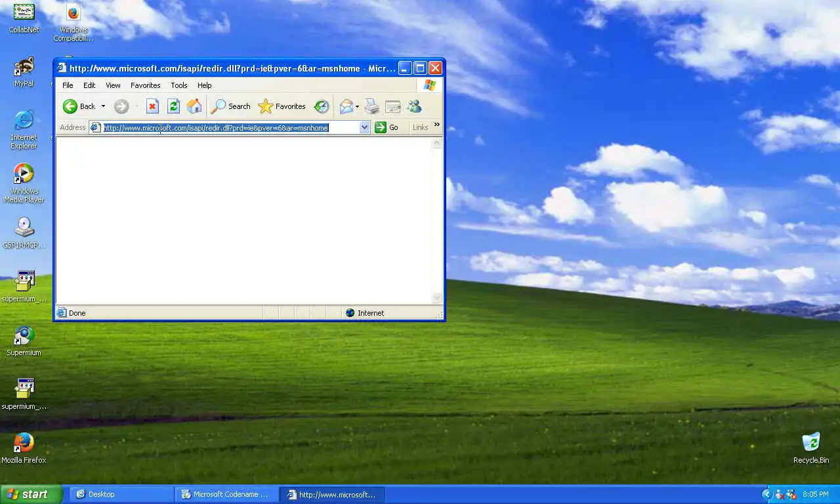Select the Windows Compatibility desktop icon
The image size is (840, 504).
[x=73, y=22]
